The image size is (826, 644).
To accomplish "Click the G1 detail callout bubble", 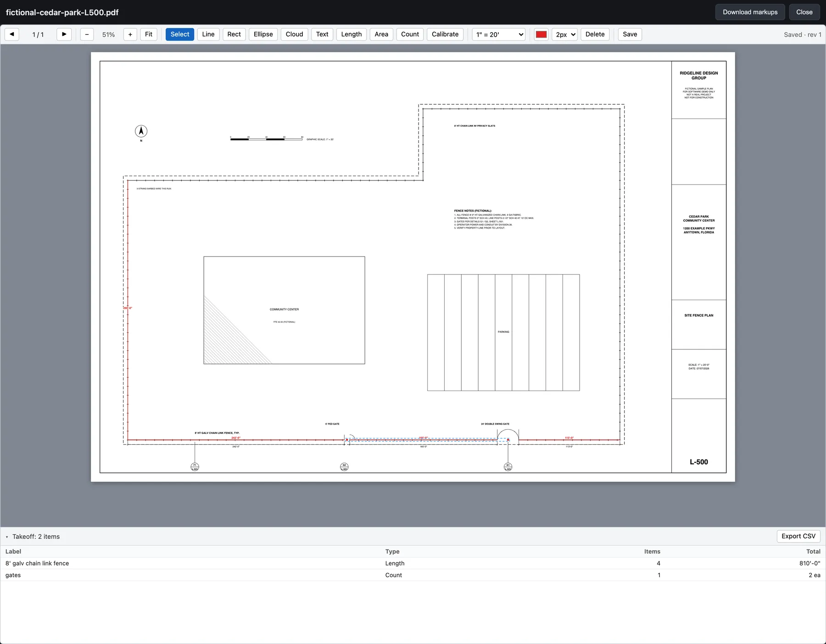I will pos(508,467).
